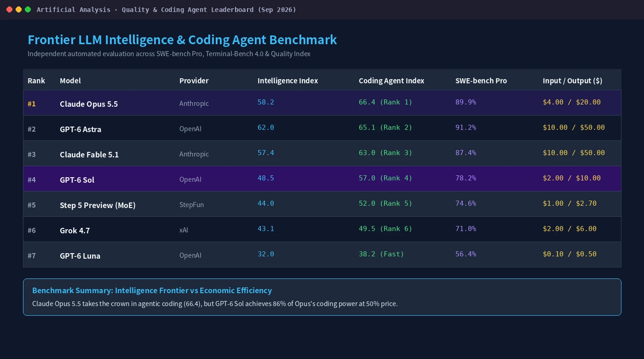Click the '44.0' intelligence index value
This screenshot has height=359, width=644.
266,203
